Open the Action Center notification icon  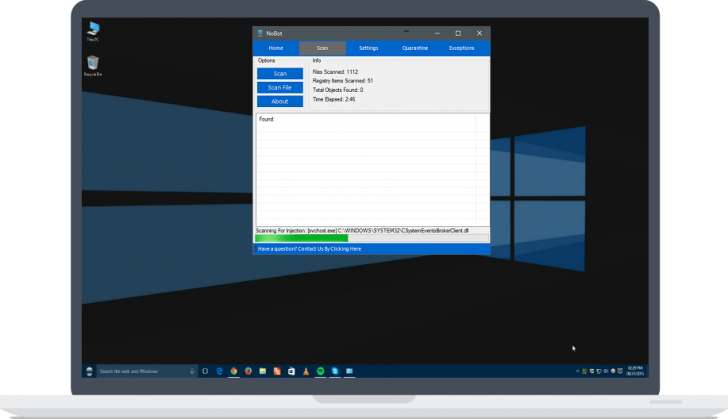pyautogui.click(x=620, y=371)
